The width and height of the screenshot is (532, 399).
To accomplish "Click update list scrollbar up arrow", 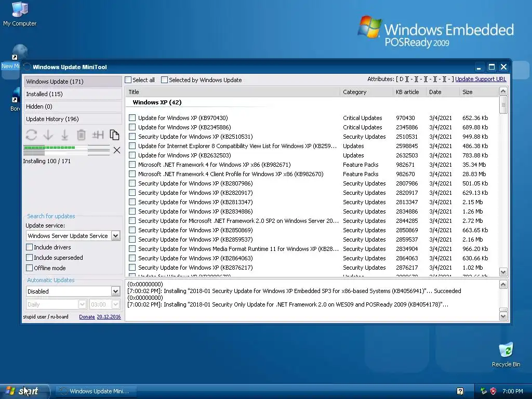I will click(x=503, y=91).
